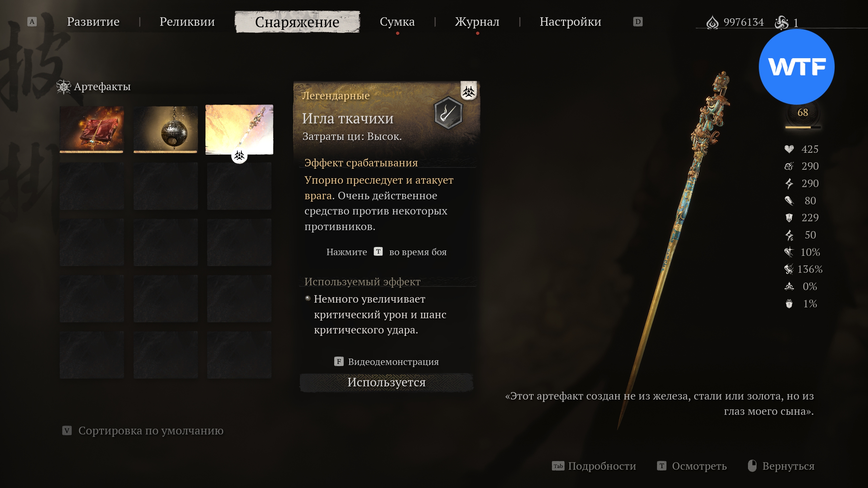Open the Сумка tab

tap(397, 22)
